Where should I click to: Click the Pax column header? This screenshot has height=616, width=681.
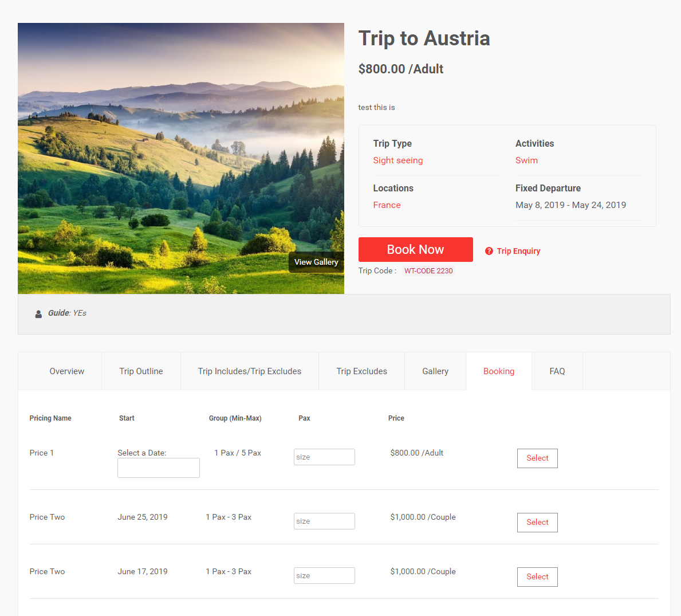point(304,418)
